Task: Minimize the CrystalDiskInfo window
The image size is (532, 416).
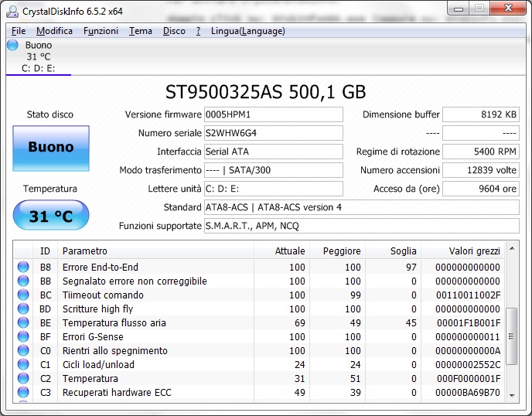Action: [x=459, y=9]
